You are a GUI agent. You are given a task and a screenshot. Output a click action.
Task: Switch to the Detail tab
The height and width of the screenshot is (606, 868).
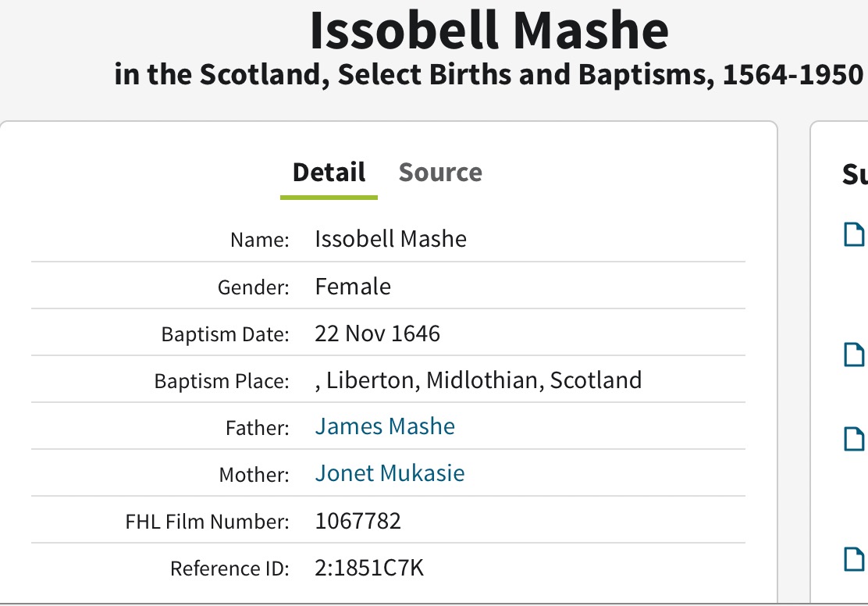(329, 173)
